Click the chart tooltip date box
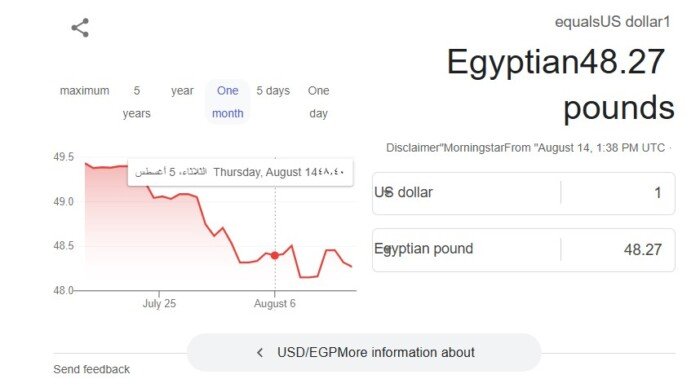700x392 pixels. coord(240,172)
